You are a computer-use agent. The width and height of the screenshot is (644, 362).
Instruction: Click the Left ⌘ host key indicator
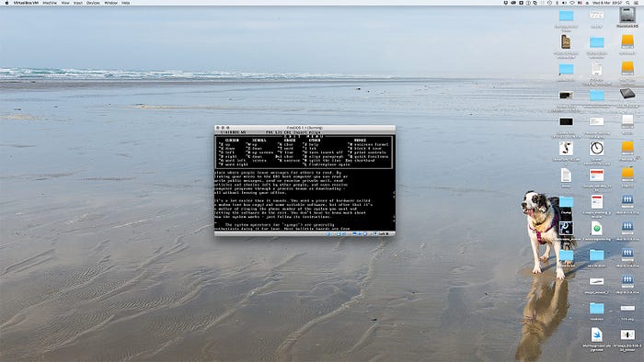(x=384, y=233)
